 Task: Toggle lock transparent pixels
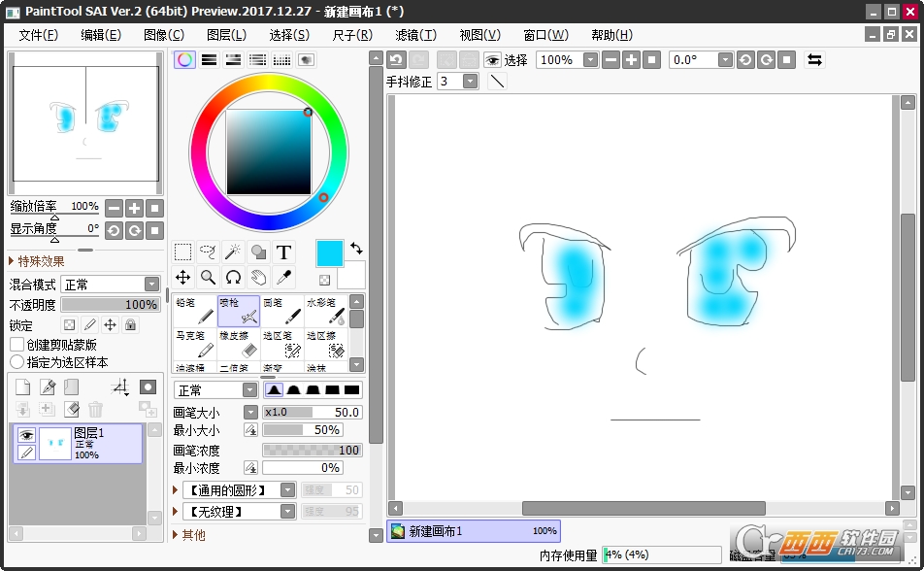pos(70,325)
